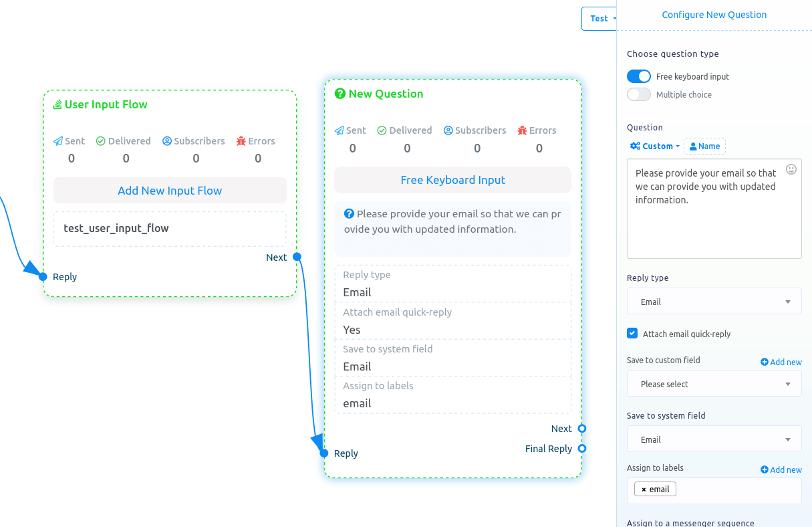Open the Custom variables menu
This screenshot has height=527, width=812.
654,146
